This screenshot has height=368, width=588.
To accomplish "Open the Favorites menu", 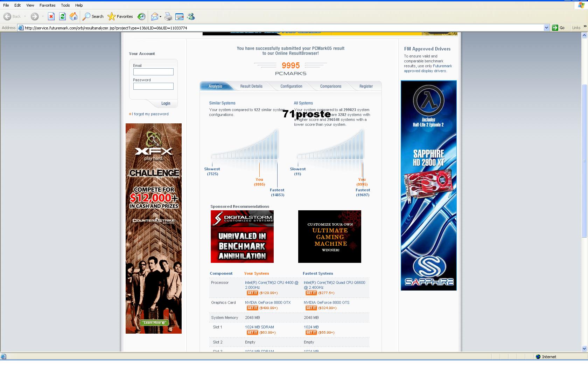I will coord(47,5).
